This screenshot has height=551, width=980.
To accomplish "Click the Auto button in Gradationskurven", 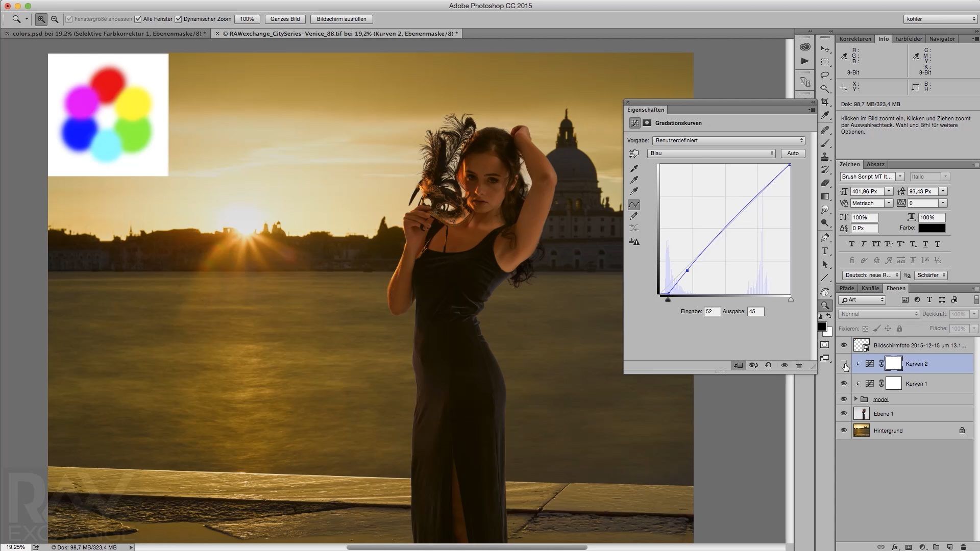I will tap(792, 153).
